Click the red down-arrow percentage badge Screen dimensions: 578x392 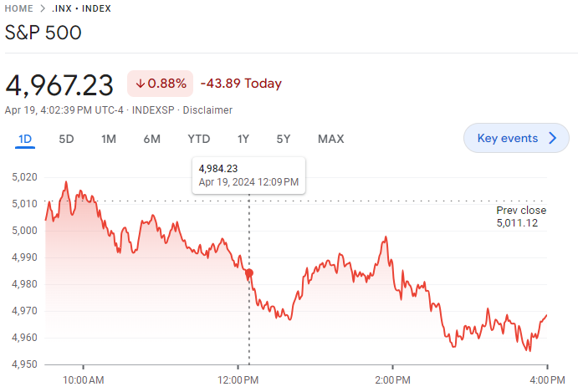160,84
